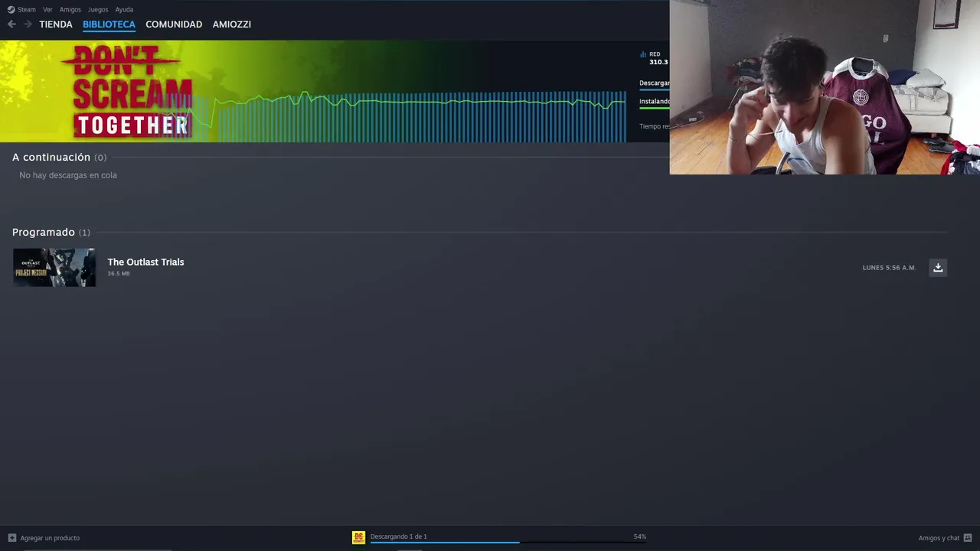The height and width of the screenshot is (551, 980).
Task: Open the Ver menu
Action: click(x=47, y=9)
